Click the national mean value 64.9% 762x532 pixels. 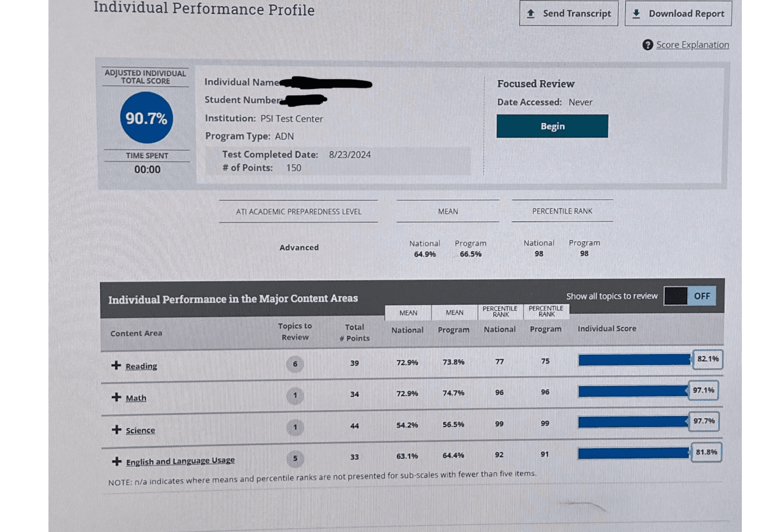tap(425, 254)
